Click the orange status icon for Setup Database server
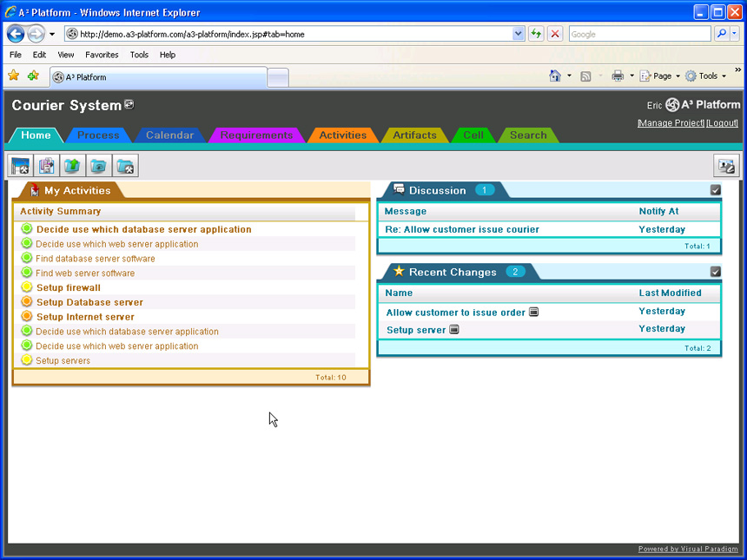The image size is (747, 560). [x=27, y=301]
